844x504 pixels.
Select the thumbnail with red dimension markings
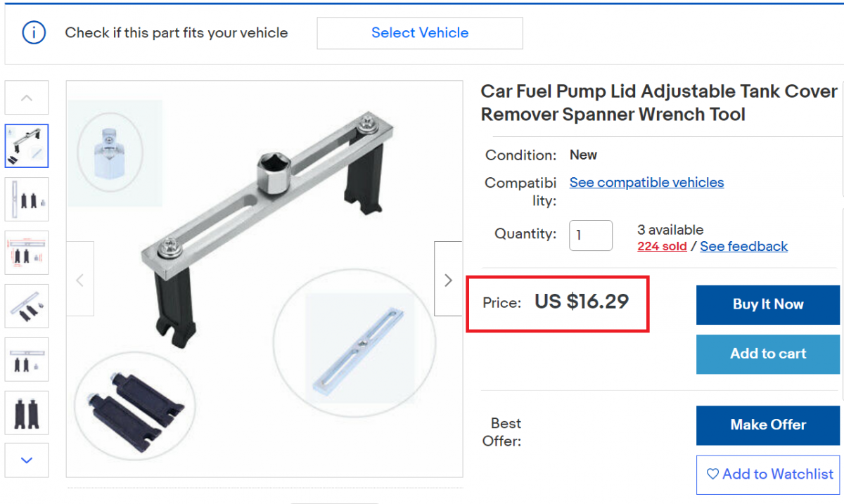[x=26, y=252]
